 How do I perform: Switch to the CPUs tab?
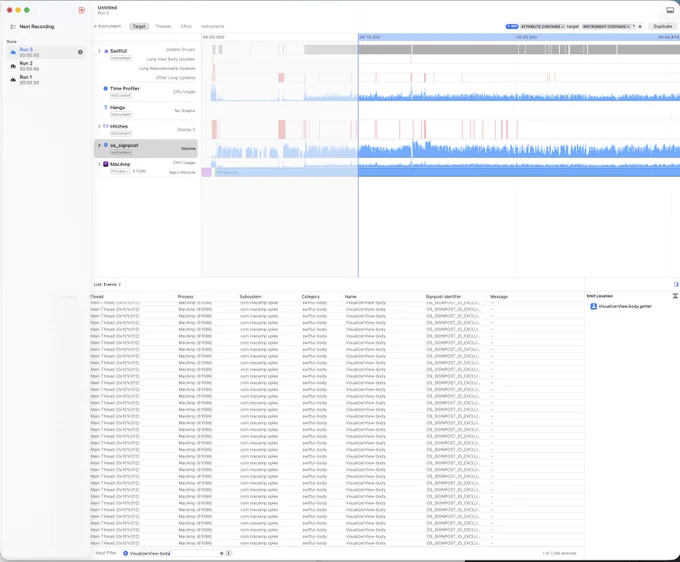coord(186,26)
